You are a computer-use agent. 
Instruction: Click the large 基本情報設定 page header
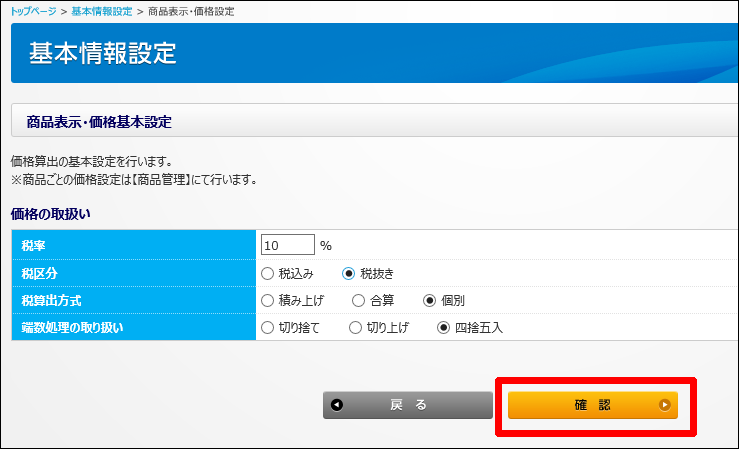pyautogui.click(x=103, y=54)
